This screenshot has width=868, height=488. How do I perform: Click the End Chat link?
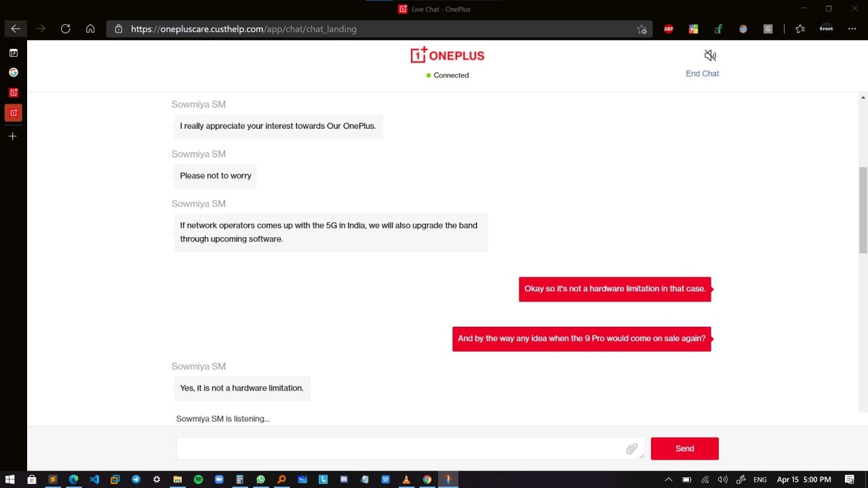click(702, 73)
